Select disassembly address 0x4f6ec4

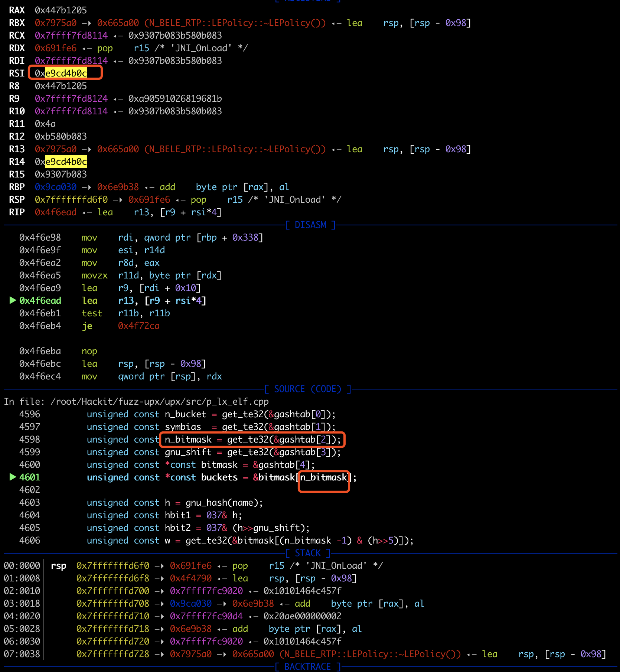coord(40,376)
